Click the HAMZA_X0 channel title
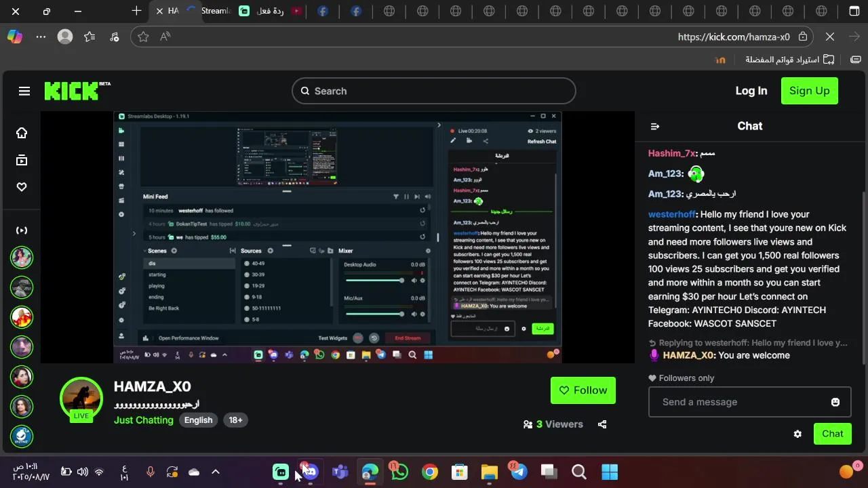 click(153, 386)
